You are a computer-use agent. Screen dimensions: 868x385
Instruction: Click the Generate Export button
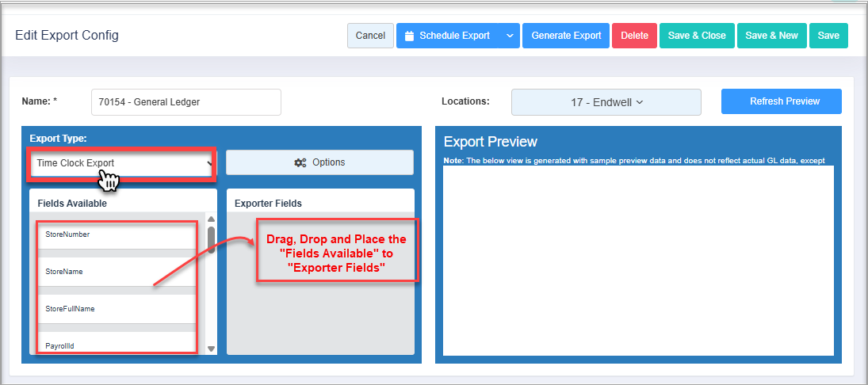[x=566, y=36]
